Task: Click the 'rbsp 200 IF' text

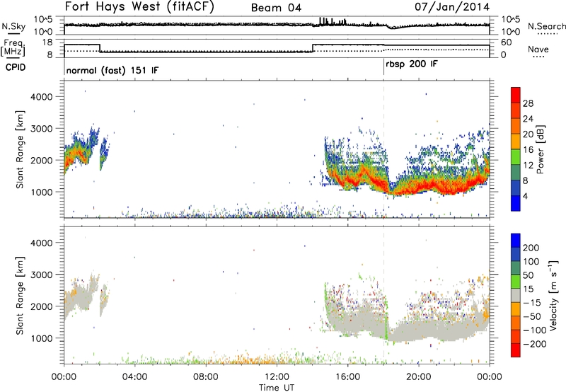Action: (412, 64)
